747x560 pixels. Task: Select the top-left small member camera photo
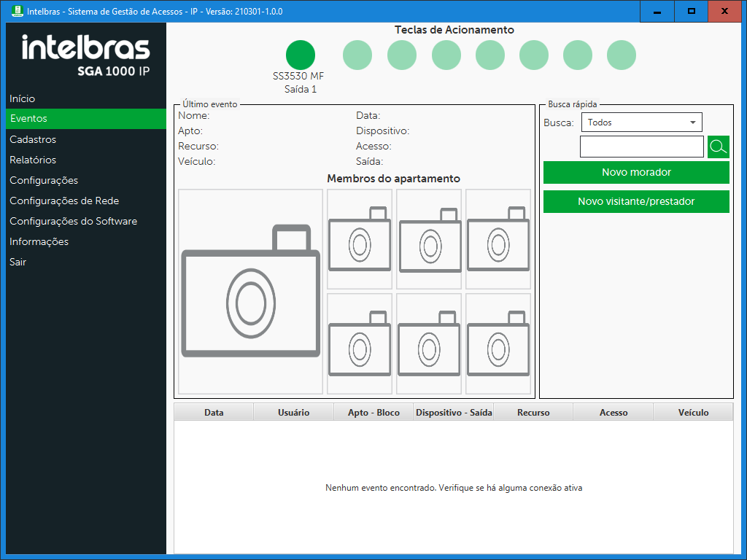[360, 239]
